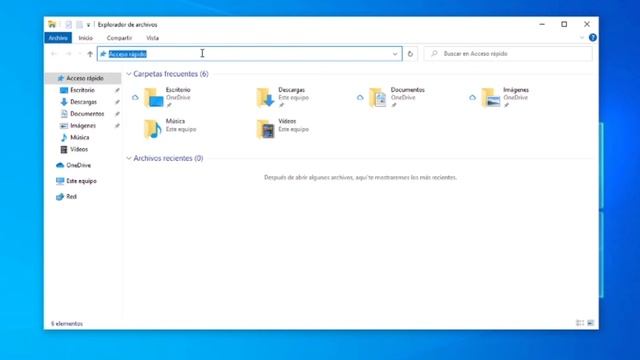Click the Back navigation arrow
Viewport: 640px width, 360px height.
(x=54, y=54)
